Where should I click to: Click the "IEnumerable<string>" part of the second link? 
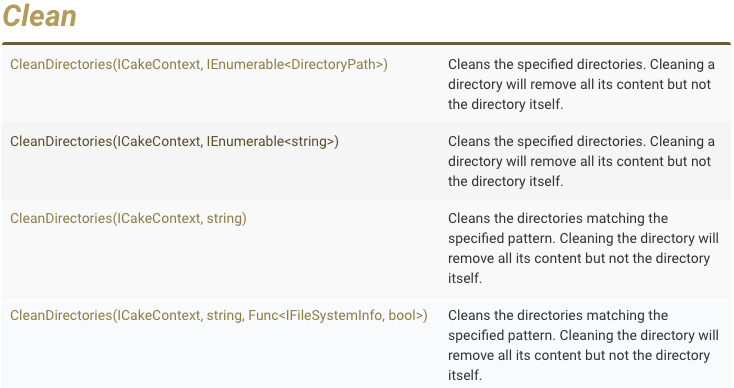point(271,141)
